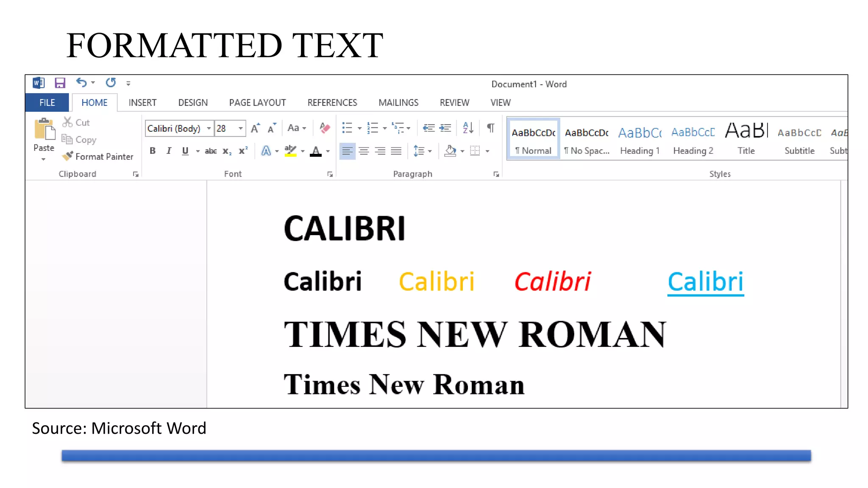This screenshot has height=488, width=868.
Task: Open the Change Case (Aa) menu
Action: [297, 128]
